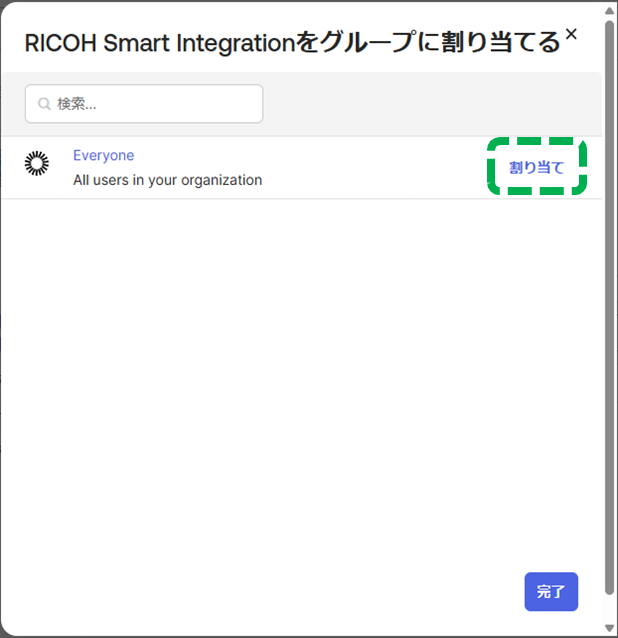The width and height of the screenshot is (618, 638).
Task: Click the 割り当て link for Everyone
Action: coord(536,167)
